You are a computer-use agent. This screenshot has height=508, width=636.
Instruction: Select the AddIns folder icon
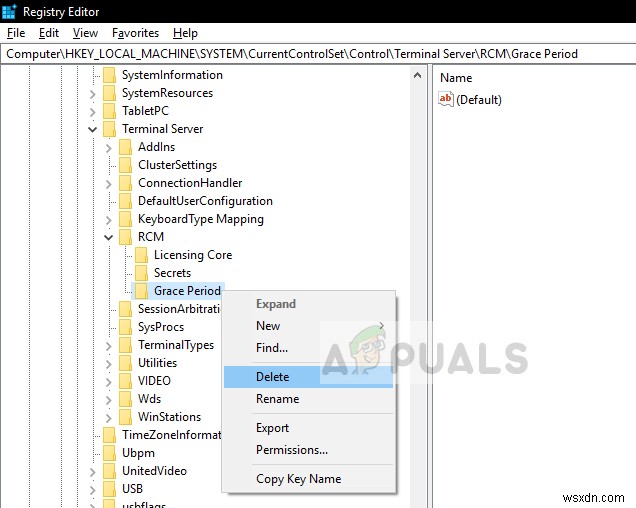[126, 147]
